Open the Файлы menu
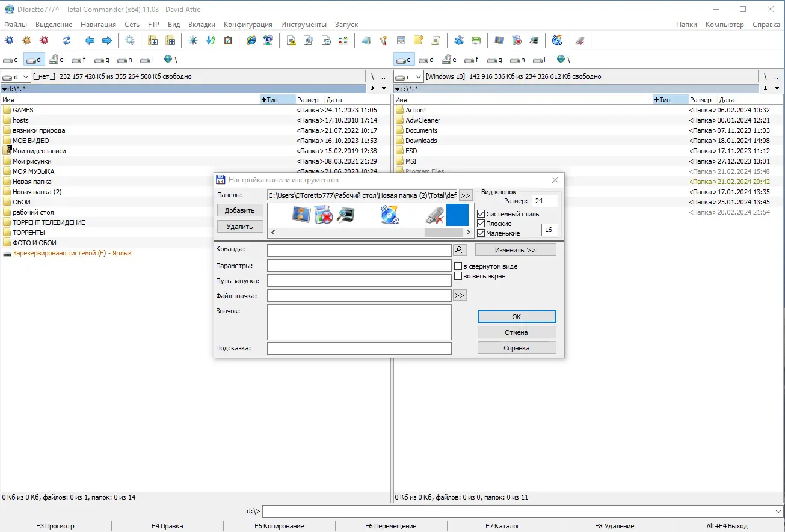 [16, 25]
